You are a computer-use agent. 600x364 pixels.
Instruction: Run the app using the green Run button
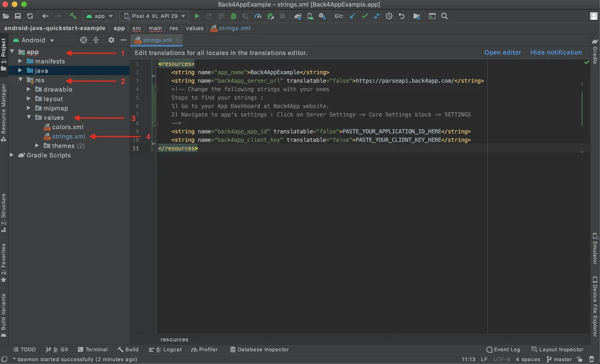(197, 16)
